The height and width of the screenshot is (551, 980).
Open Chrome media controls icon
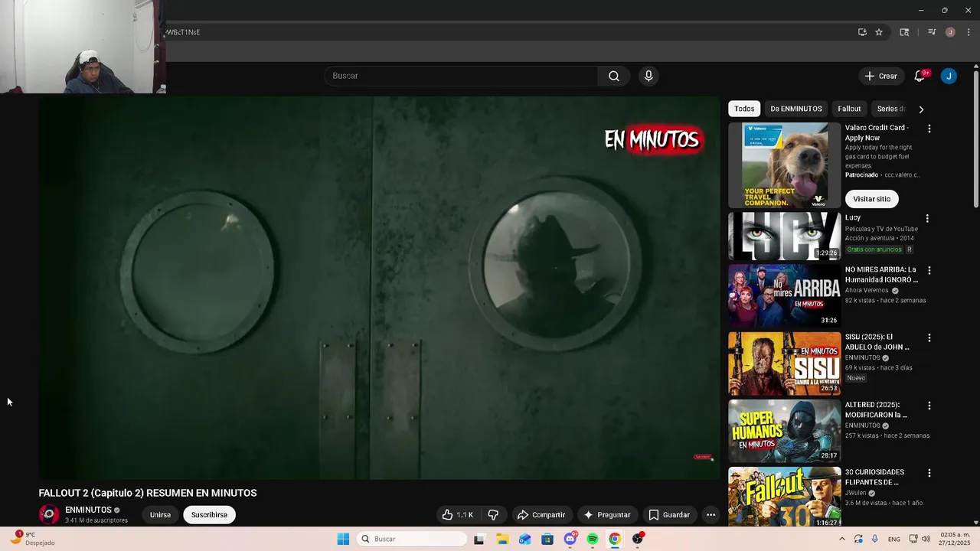(932, 32)
